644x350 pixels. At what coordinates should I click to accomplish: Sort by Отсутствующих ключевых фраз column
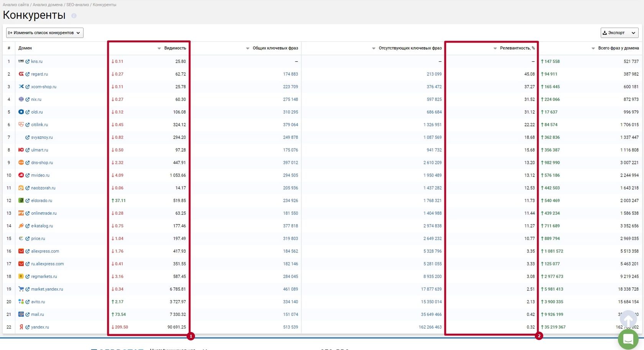pyautogui.click(x=407, y=48)
